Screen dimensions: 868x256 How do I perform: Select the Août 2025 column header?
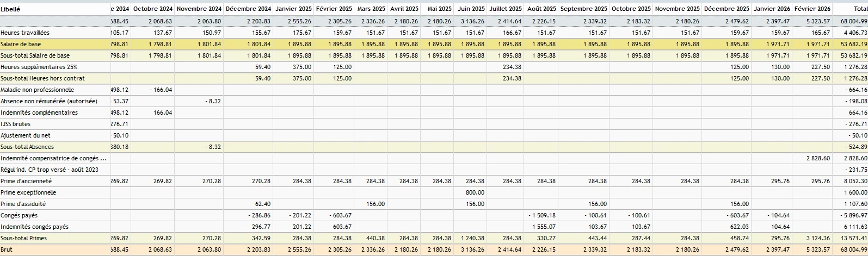coord(541,9)
